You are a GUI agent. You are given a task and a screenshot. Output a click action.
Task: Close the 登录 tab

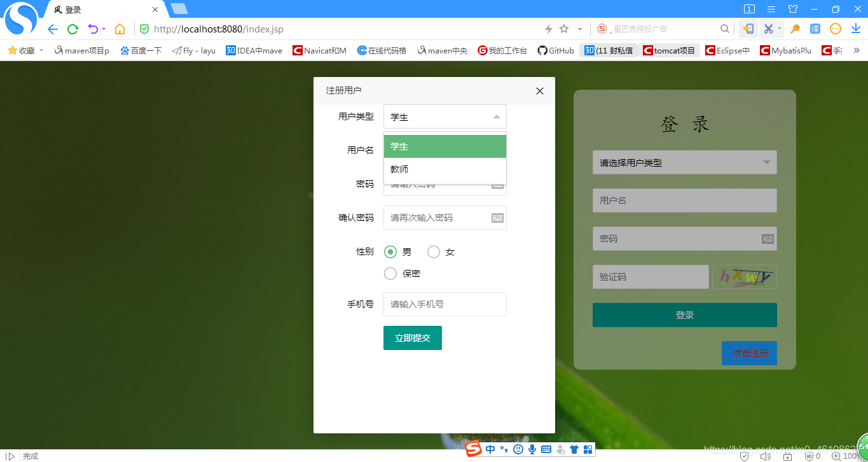(155, 10)
